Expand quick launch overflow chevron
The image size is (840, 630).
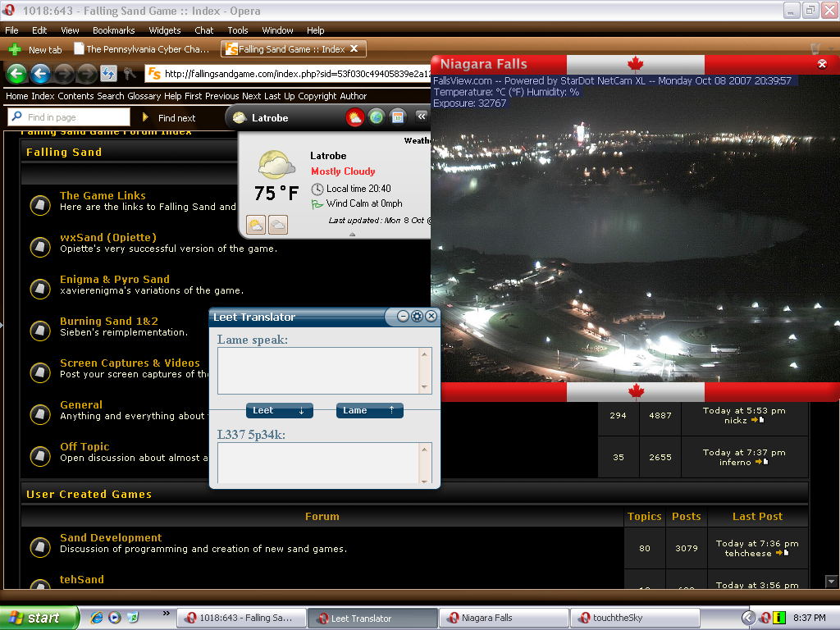pos(166,614)
